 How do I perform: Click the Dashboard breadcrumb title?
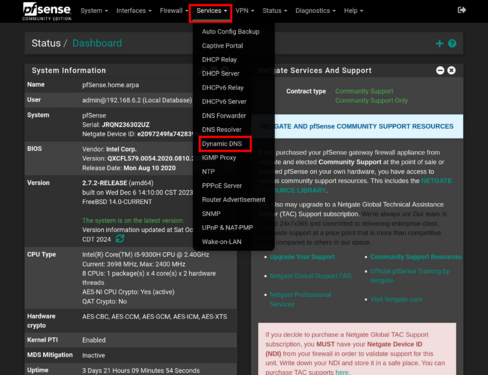pyautogui.click(x=97, y=43)
